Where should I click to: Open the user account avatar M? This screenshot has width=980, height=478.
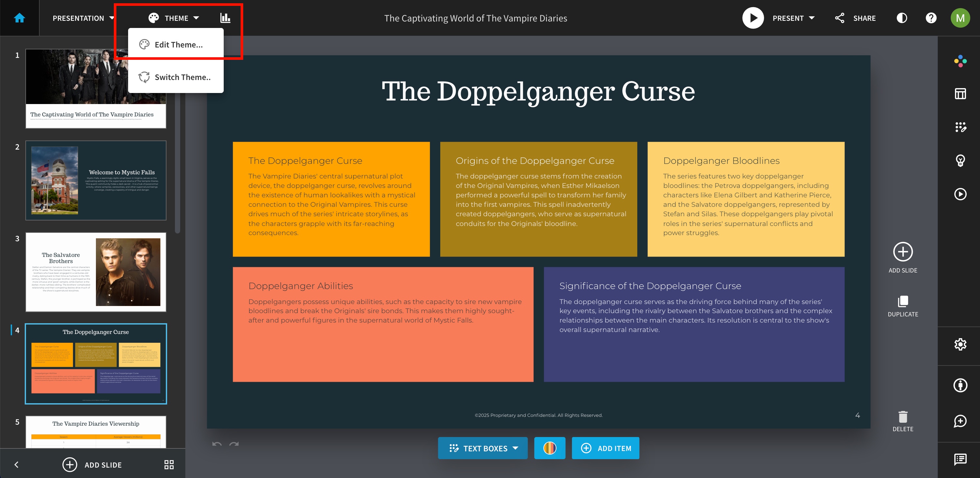pyautogui.click(x=960, y=18)
